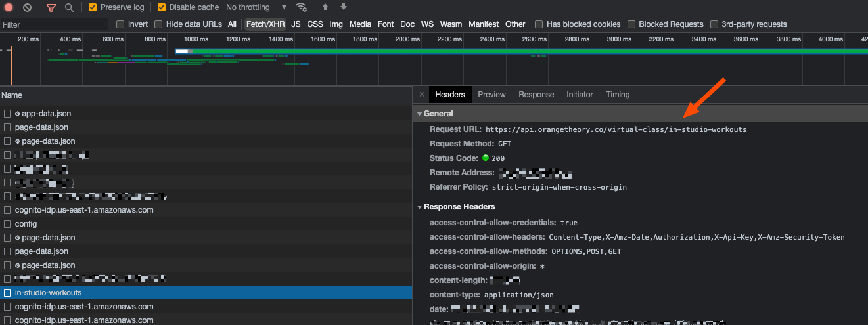This screenshot has width=868, height=325.
Task: Switch to the Headers tab
Action: (x=450, y=95)
